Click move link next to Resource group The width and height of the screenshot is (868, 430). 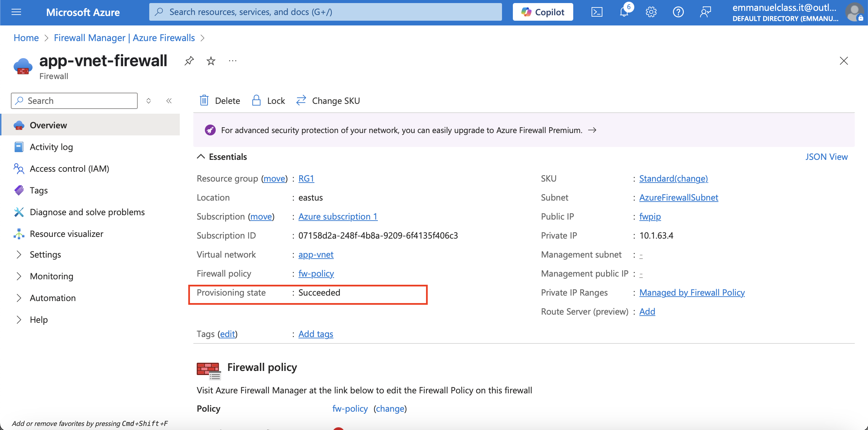(274, 179)
